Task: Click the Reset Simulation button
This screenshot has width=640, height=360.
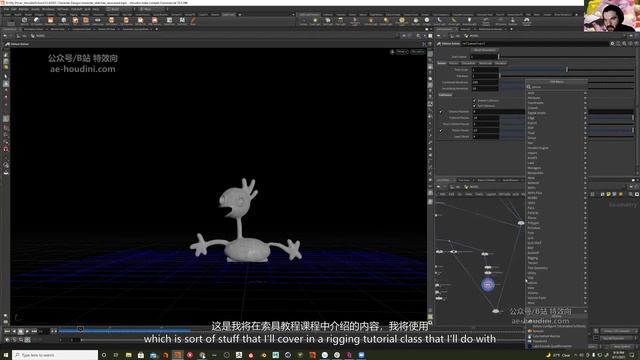Action: pos(485,50)
